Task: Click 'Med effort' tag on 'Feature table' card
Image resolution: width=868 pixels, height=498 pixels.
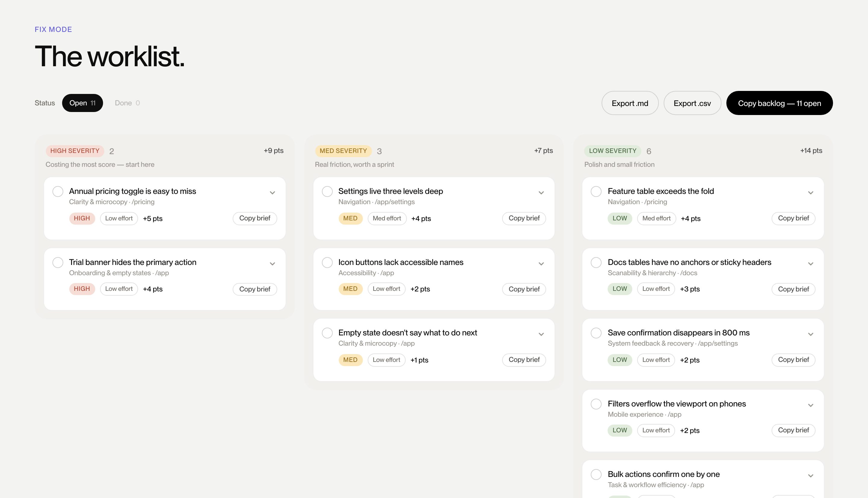Action: pos(656,218)
